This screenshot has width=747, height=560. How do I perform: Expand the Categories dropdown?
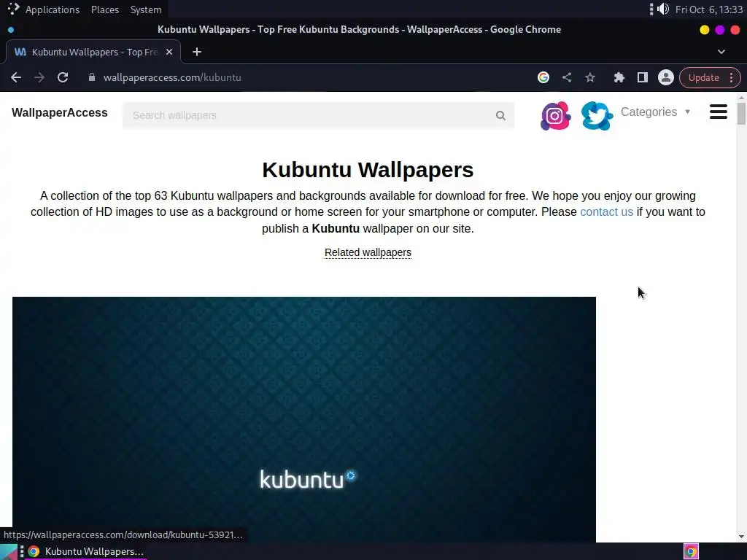click(655, 112)
